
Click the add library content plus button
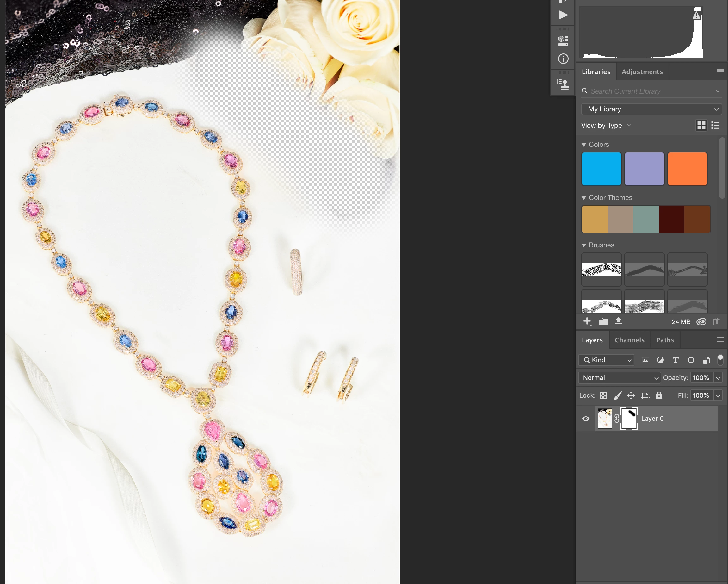click(587, 321)
